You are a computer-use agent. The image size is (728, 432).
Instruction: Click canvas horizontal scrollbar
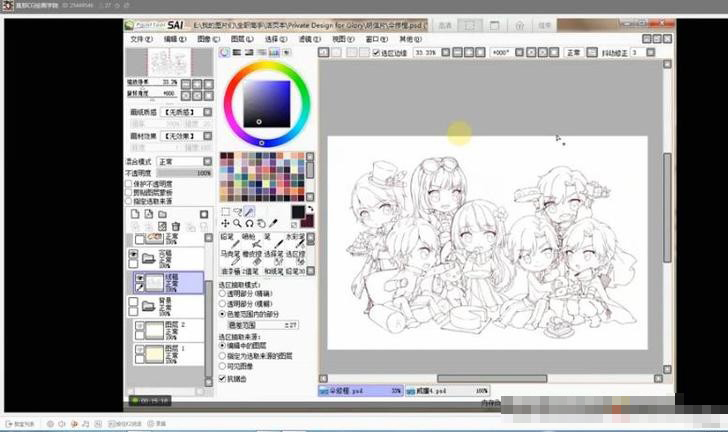(492, 379)
